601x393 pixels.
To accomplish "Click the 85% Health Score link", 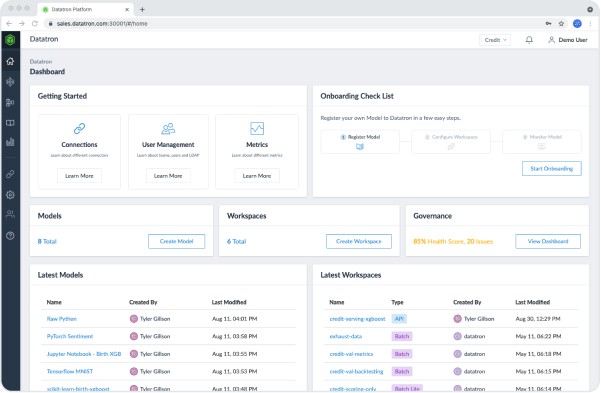I will [x=453, y=242].
